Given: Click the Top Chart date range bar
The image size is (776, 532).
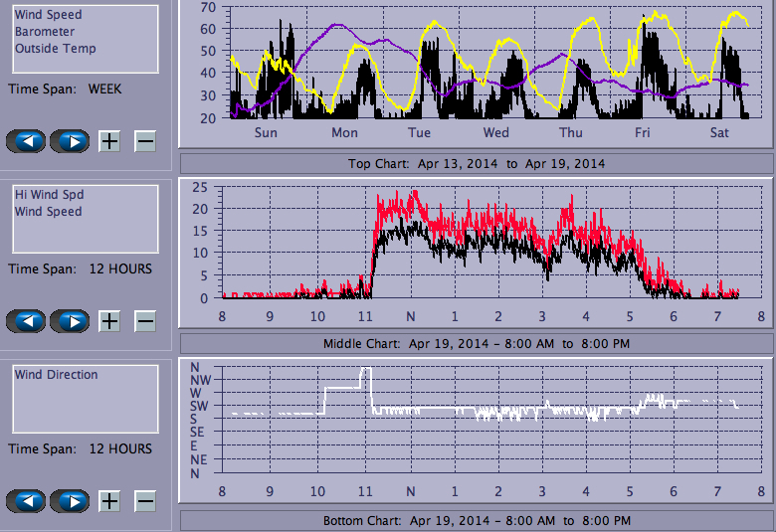Looking at the screenshot, I should point(476,163).
